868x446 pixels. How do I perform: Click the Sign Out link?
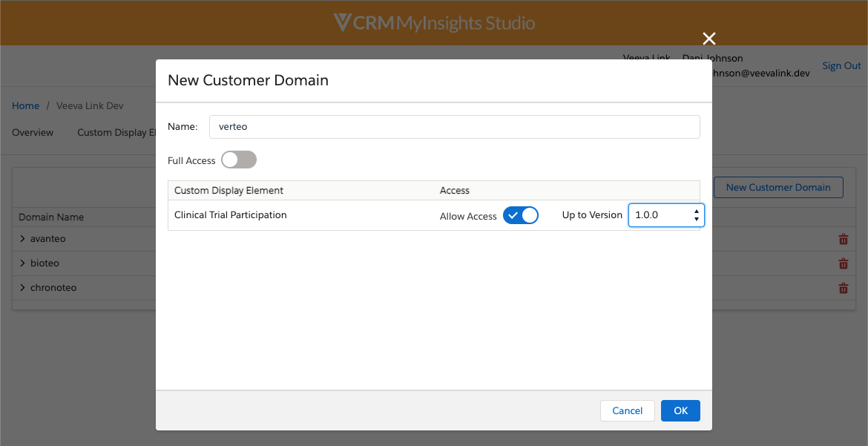tap(841, 66)
